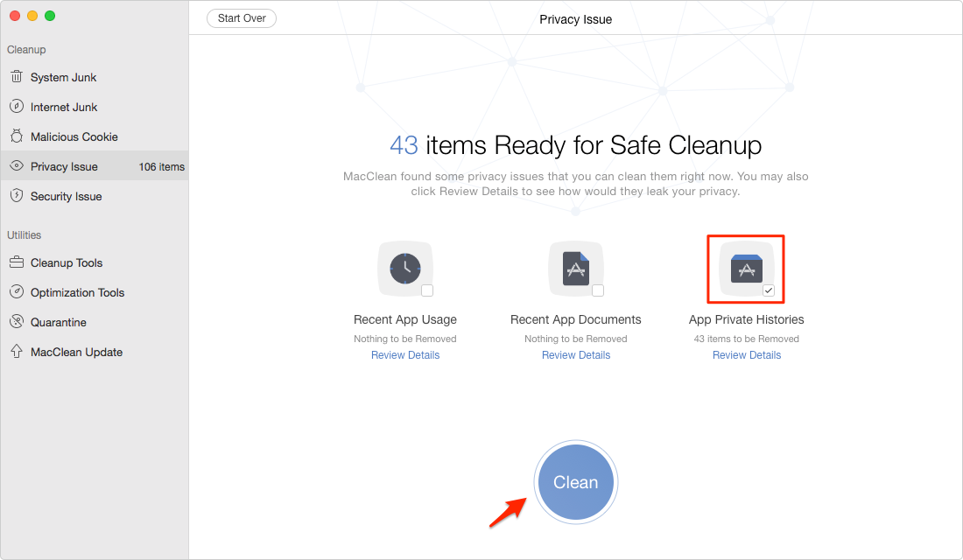Click the Recent App Usage clock thumbnail

404,267
